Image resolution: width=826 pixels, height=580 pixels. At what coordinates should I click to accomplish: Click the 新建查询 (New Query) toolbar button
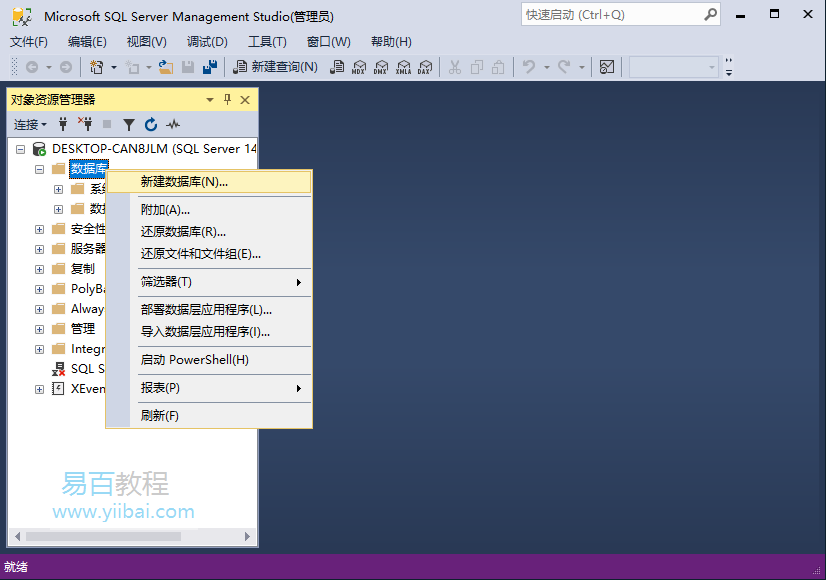coord(276,67)
